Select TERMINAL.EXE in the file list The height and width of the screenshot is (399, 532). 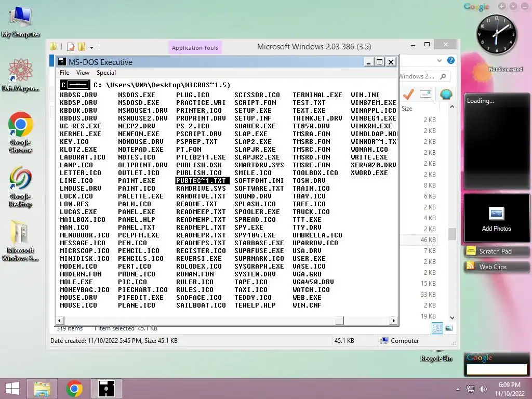coord(317,95)
